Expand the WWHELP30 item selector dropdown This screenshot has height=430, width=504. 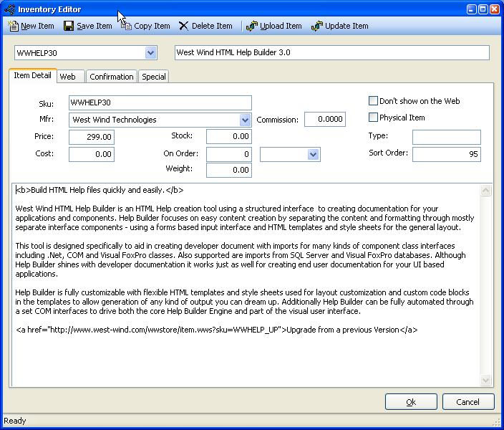150,52
